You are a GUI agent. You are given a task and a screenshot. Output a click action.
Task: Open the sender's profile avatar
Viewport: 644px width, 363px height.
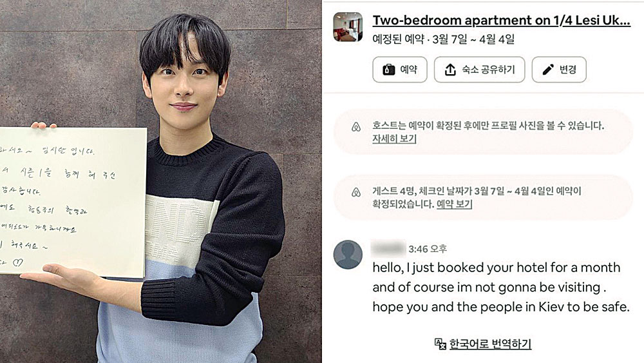pos(348,255)
